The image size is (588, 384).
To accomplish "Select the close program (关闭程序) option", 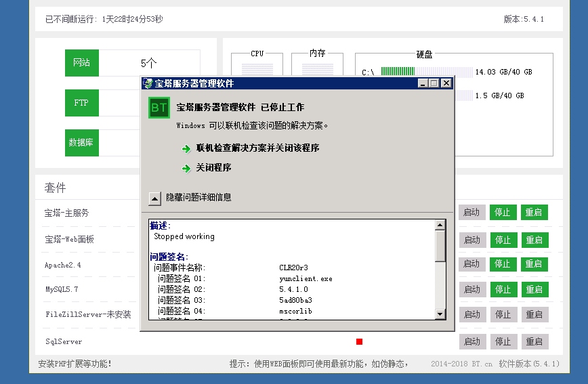I will [x=213, y=167].
